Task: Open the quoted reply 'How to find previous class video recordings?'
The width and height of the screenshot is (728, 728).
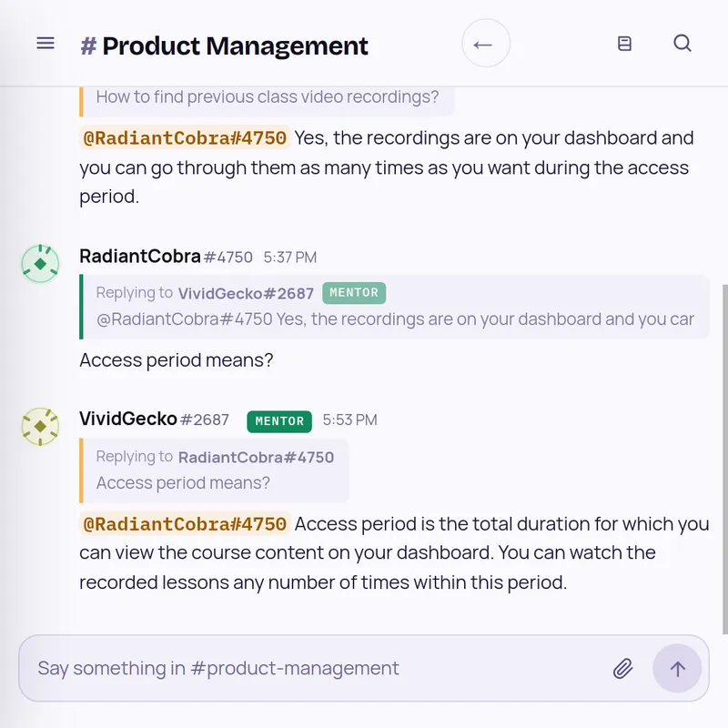Action: point(267,99)
